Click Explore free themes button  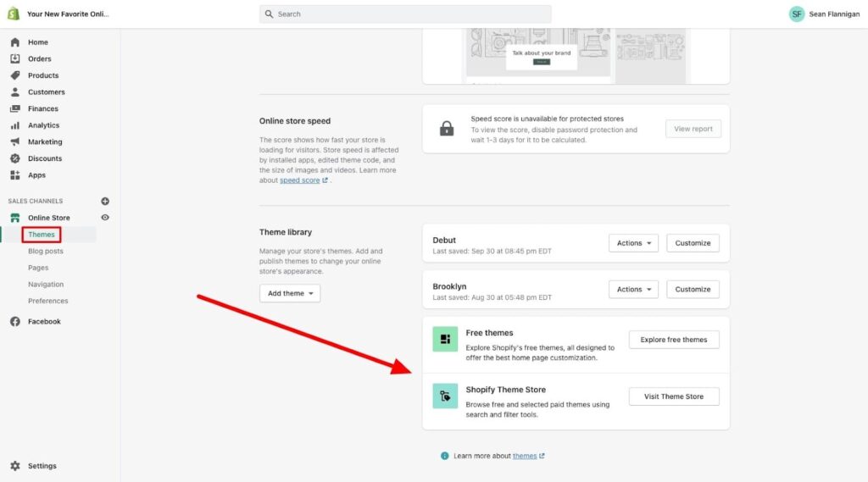coord(674,340)
